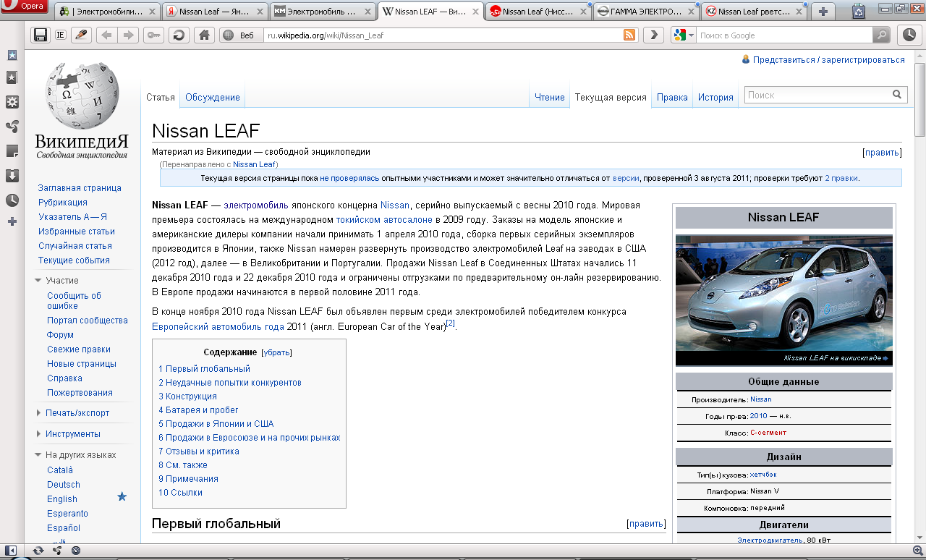
Task: Collapse the 'Участие' sidebar section
Action: 61,280
